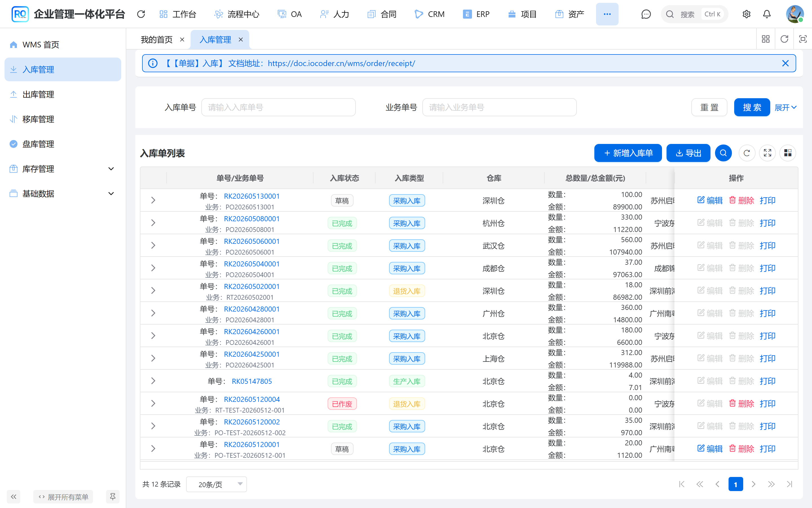Viewport: 812px width, 508px height.
Task: Close the 我的首页 tab
Action: pyautogui.click(x=182, y=40)
